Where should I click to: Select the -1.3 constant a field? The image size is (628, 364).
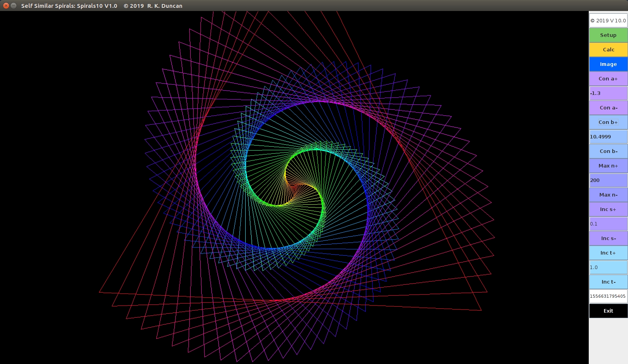click(608, 93)
